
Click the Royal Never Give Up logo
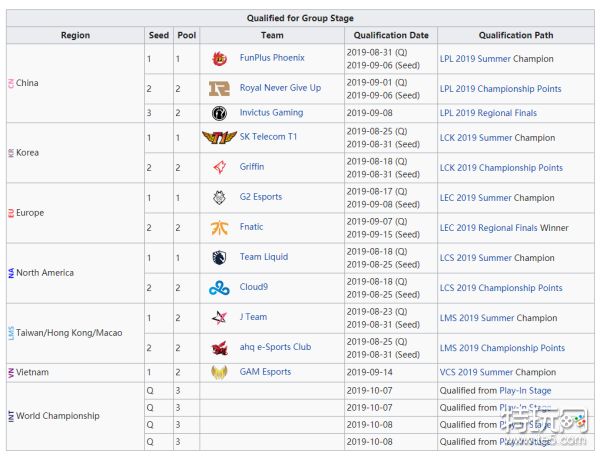[x=219, y=88]
